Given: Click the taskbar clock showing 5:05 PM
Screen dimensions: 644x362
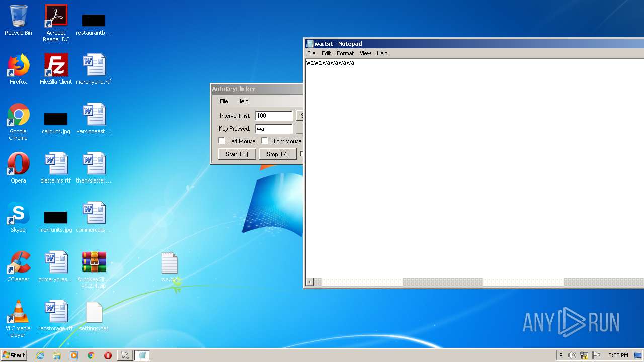Looking at the screenshot, I should pos(618,355).
